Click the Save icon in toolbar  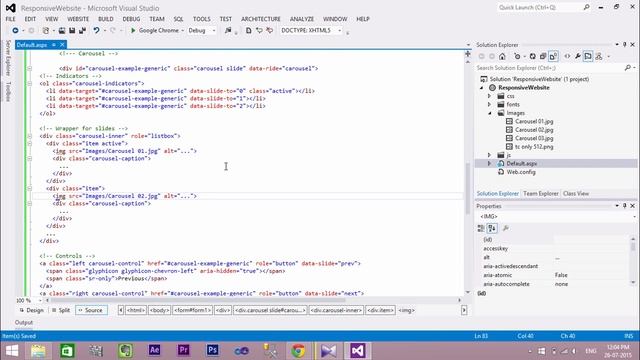point(72,31)
